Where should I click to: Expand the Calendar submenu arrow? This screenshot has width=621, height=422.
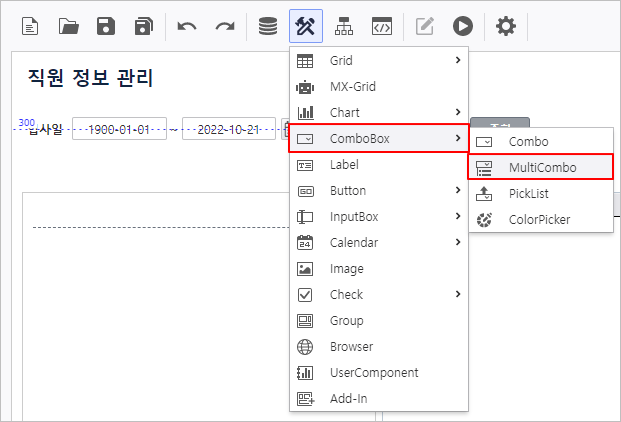[x=458, y=242]
